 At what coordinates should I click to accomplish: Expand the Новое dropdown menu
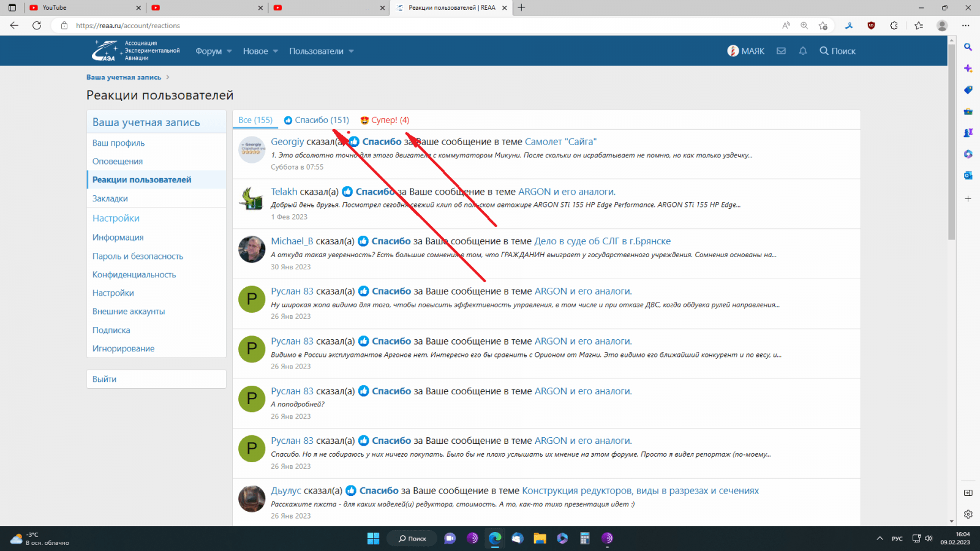(260, 51)
